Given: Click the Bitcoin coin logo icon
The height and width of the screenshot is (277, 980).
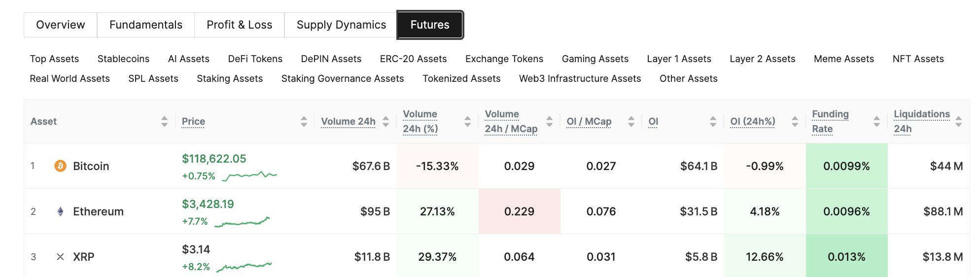Looking at the screenshot, I should tap(60, 166).
